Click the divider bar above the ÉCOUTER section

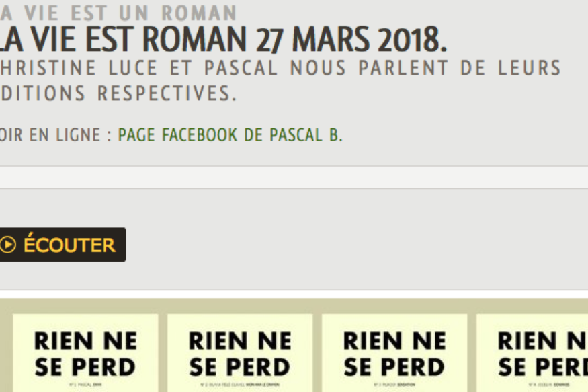294,178
